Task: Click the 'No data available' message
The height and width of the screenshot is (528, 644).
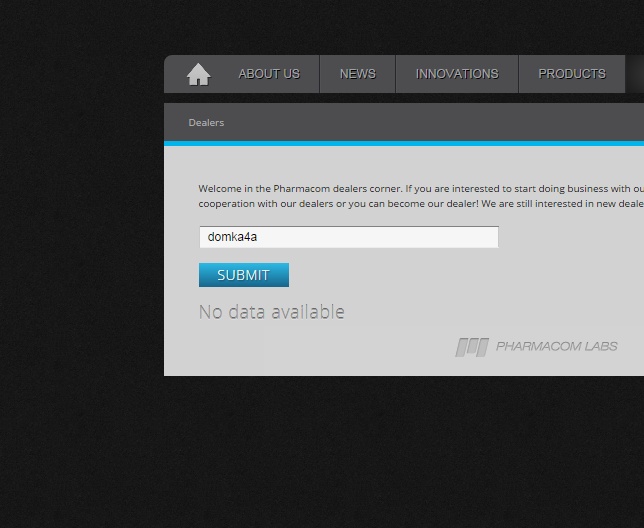Action: click(271, 312)
